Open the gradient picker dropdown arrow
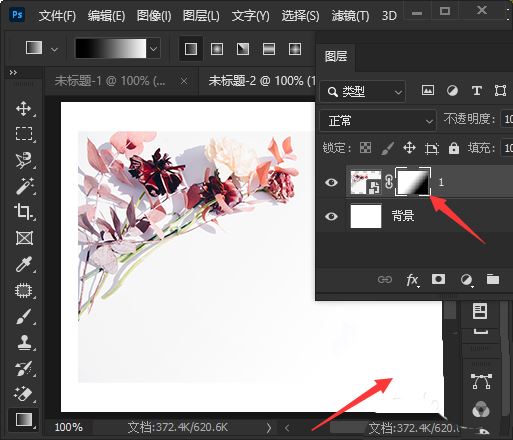This screenshot has height=440, width=513. [154, 49]
